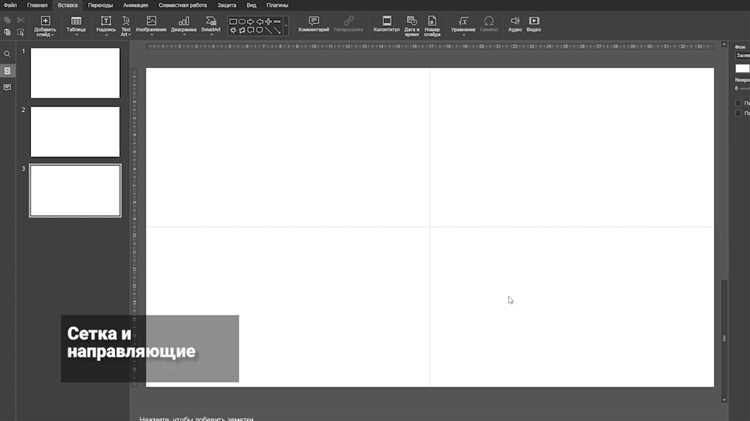Select slide 2 thumbnail

pyautogui.click(x=75, y=132)
